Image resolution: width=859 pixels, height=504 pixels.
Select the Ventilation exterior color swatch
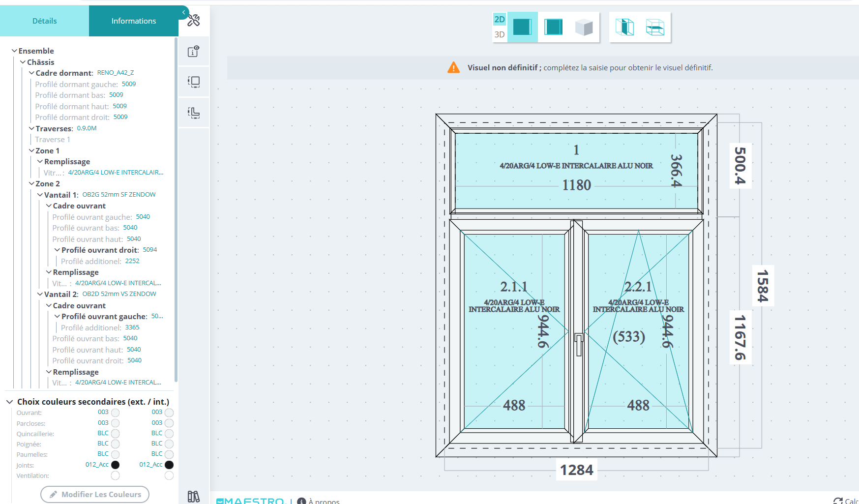(116, 475)
